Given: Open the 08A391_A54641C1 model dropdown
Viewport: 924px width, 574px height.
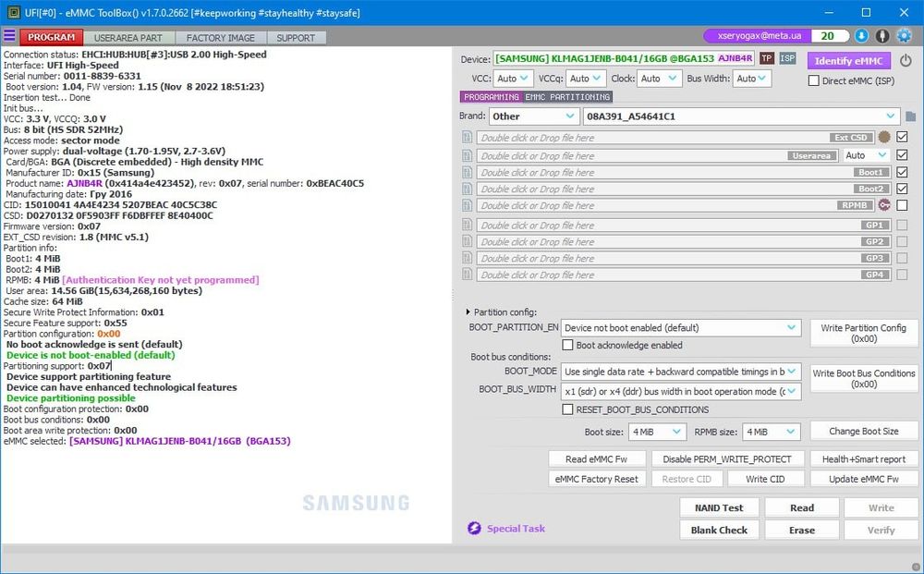Looking at the screenshot, I should 741,116.
